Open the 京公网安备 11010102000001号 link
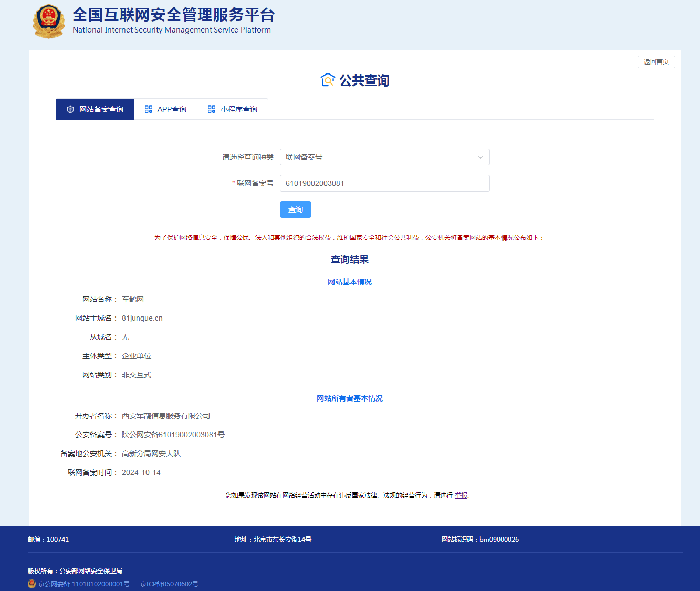Viewport: 700px width, 591px height. pyautogui.click(x=84, y=584)
